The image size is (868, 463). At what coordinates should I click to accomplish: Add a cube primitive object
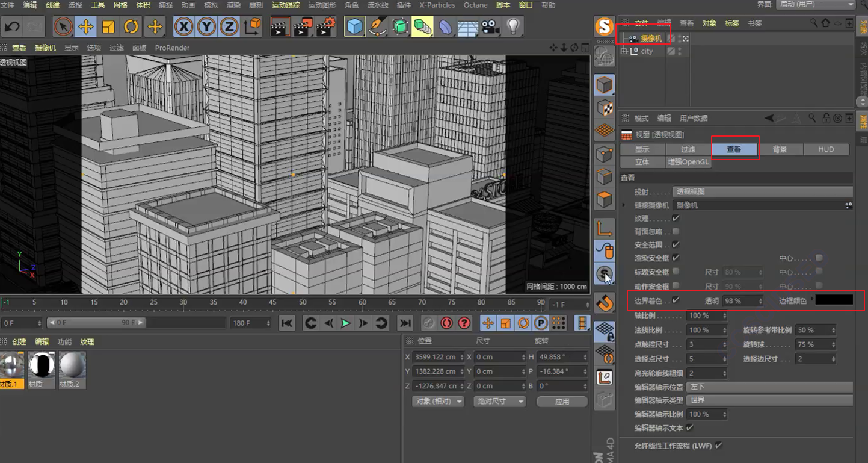355,27
